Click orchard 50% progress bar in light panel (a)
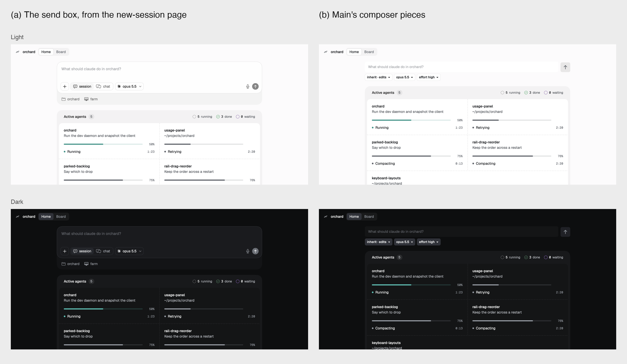Viewport: 627px width, 364px height. 103,144
